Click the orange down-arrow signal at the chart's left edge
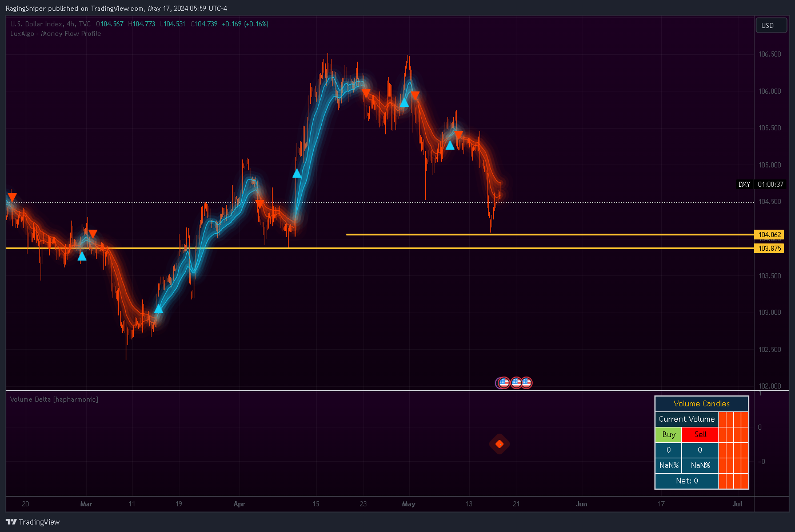Image resolution: width=795 pixels, height=532 pixels. pyautogui.click(x=12, y=197)
